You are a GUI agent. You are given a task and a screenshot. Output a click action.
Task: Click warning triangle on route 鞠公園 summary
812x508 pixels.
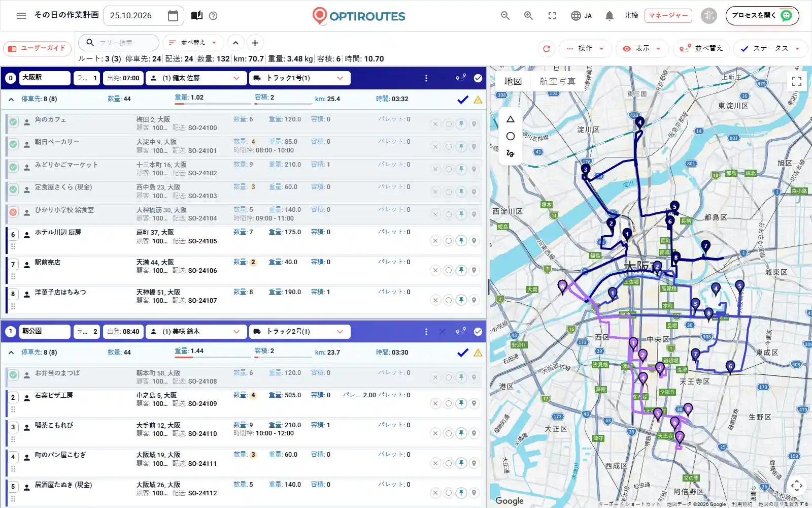478,353
